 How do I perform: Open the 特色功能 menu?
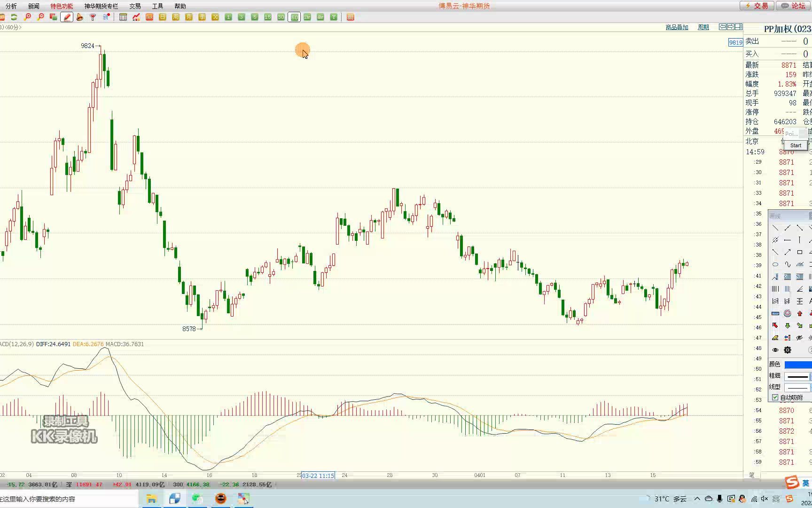click(x=62, y=6)
